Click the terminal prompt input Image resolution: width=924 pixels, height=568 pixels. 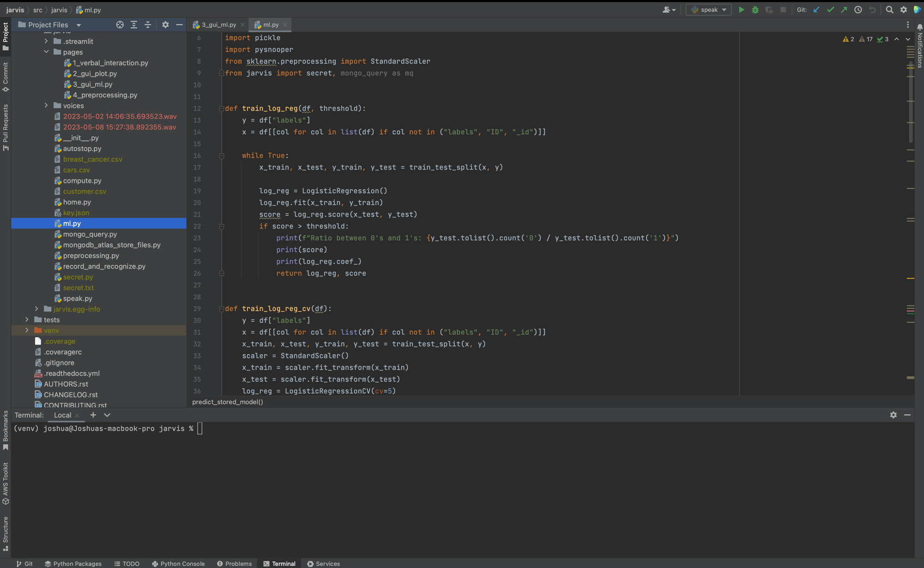pyautogui.click(x=200, y=429)
